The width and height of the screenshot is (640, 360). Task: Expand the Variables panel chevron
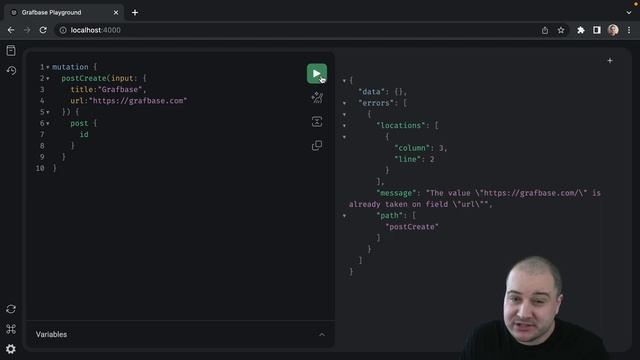pos(322,335)
